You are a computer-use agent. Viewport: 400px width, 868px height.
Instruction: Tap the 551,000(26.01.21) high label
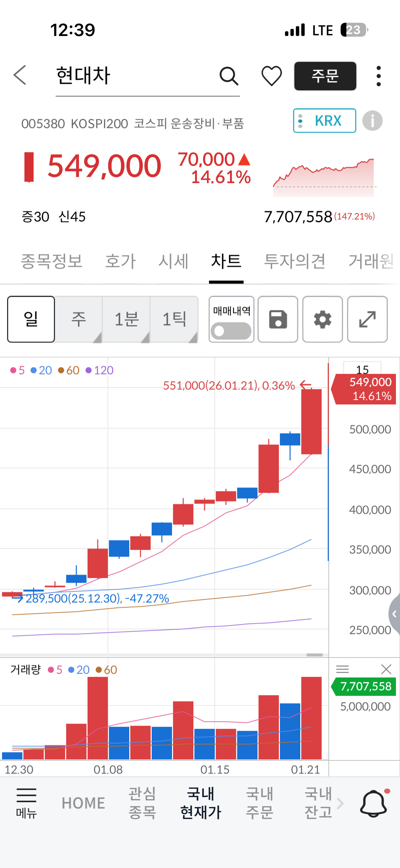click(x=229, y=385)
